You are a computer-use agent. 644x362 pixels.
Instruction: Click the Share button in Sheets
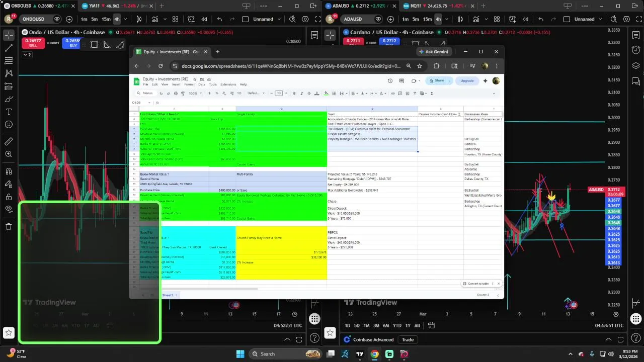[436, 80]
